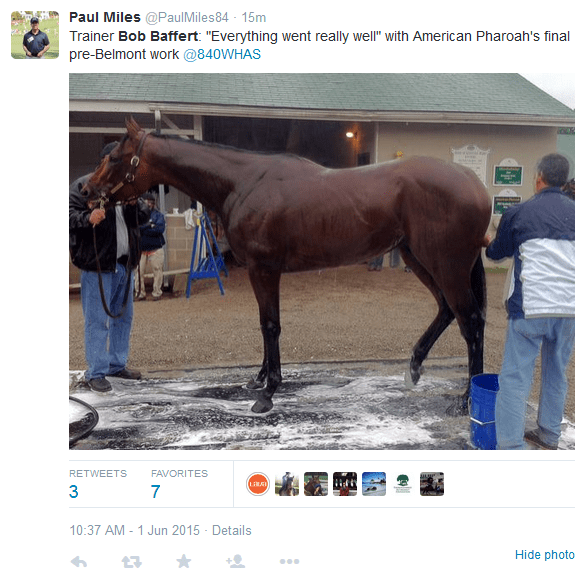
Task: Click the @PaulMiles84 handle
Action: pyautogui.click(x=187, y=18)
